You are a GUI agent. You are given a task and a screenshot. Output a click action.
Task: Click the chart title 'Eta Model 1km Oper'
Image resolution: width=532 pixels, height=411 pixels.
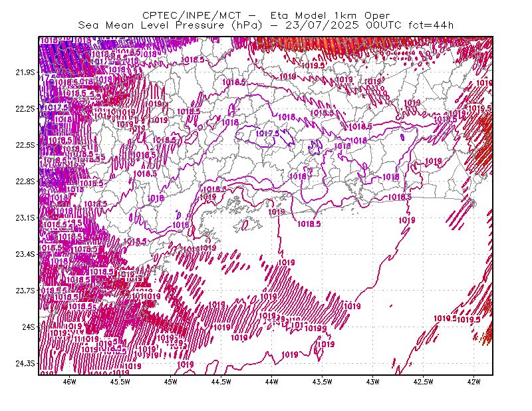(330, 15)
